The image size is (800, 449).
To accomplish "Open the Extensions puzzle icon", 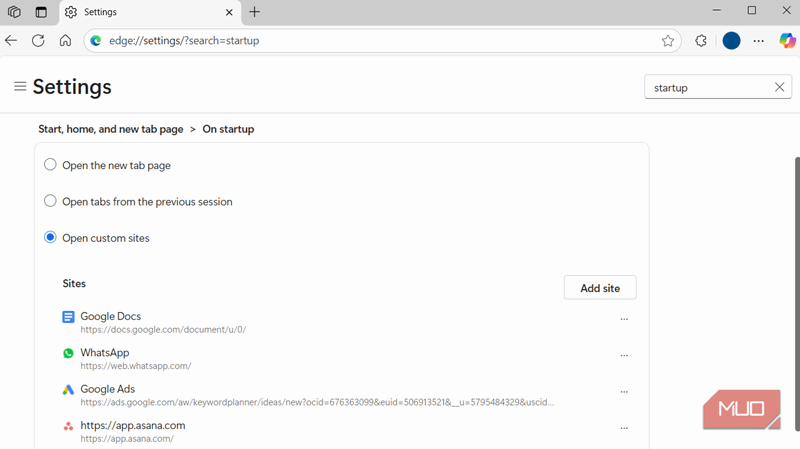I will click(x=701, y=41).
